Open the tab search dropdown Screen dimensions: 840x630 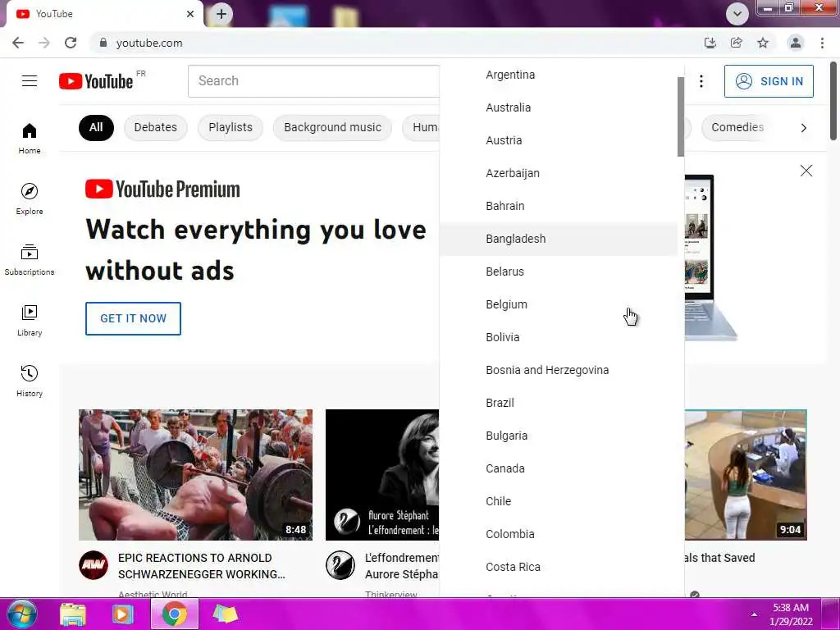(737, 14)
